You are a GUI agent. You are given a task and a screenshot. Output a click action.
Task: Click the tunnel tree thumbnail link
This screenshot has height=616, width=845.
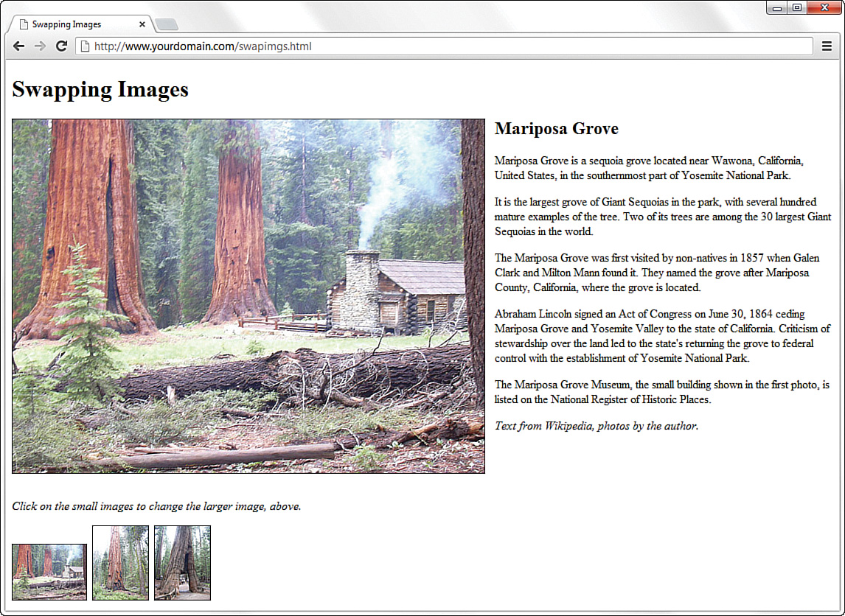click(x=182, y=562)
